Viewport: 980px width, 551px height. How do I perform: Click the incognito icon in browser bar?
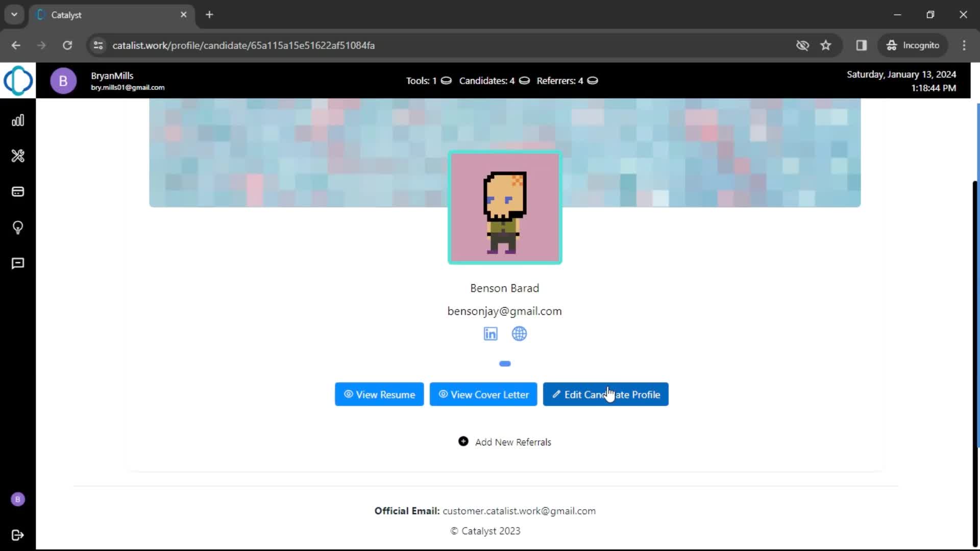tap(892, 45)
